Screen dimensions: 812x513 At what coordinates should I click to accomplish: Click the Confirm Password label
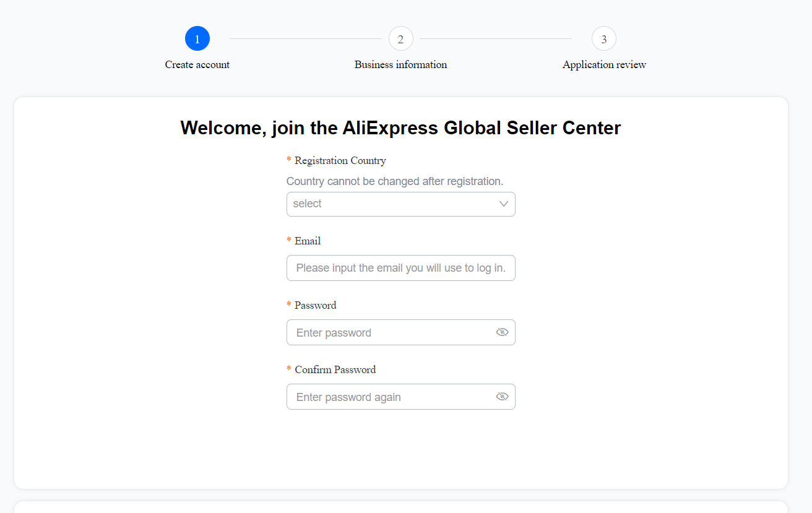[335, 369]
